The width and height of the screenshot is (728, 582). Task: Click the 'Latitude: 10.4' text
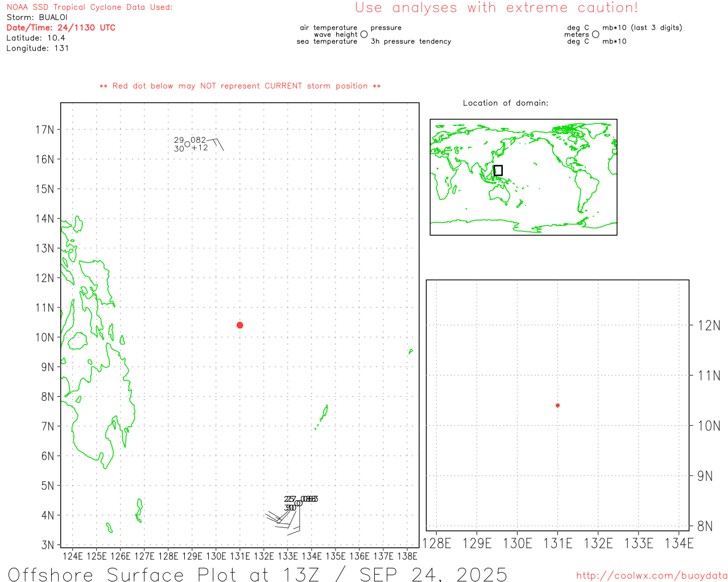(x=36, y=38)
